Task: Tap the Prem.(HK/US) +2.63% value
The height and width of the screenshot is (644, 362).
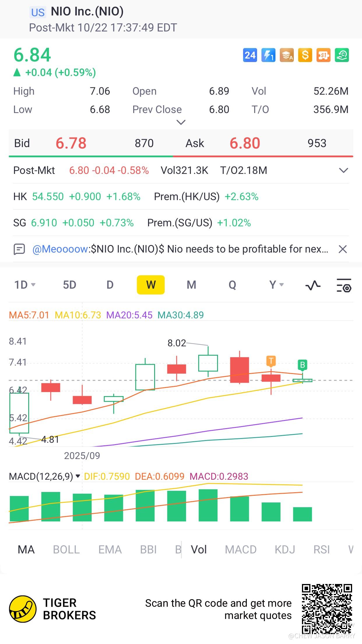Action: tap(242, 197)
